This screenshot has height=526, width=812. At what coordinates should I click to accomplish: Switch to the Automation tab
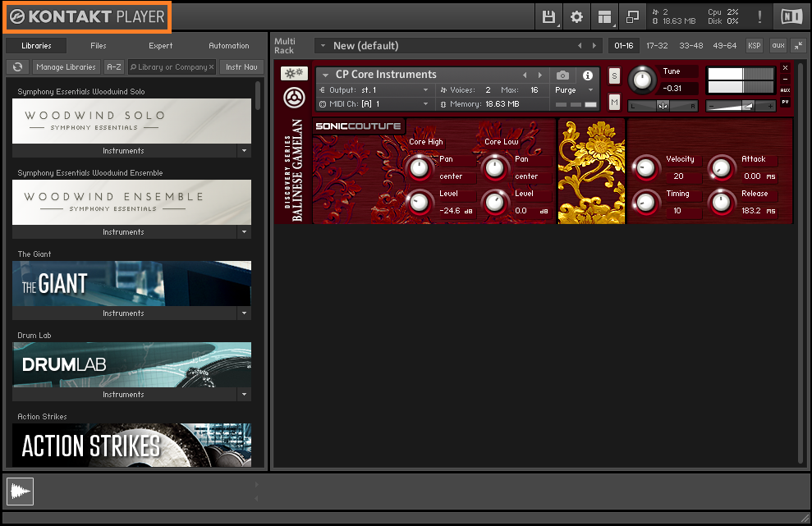(x=229, y=46)
